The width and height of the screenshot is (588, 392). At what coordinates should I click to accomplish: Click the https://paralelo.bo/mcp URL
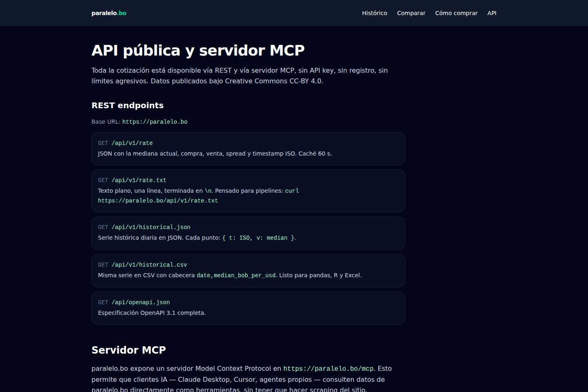tap(329, 369)
